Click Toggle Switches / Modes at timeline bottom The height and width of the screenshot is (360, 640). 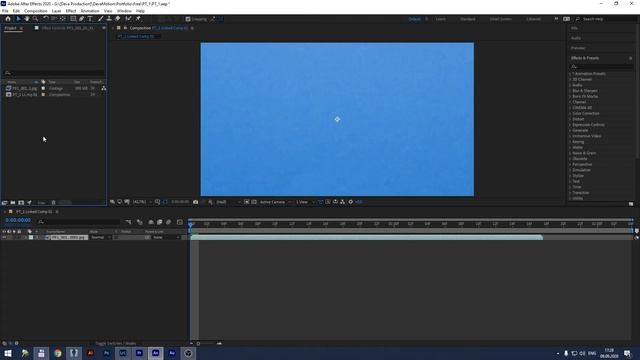pyautogui.click(x=116, y=344)
